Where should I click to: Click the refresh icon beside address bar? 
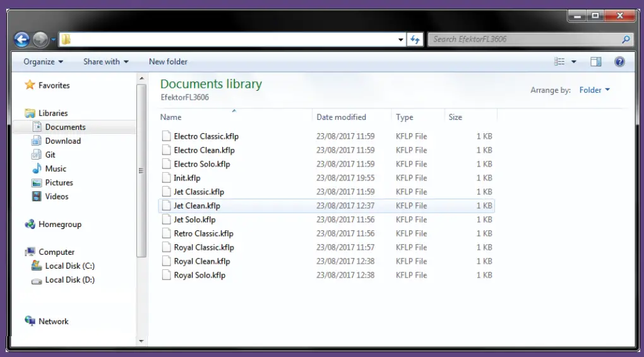tap(415, 39)
